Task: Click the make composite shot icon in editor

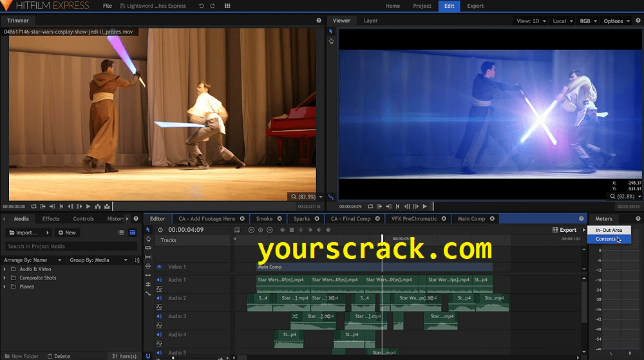Action: (x=237, y=230)
